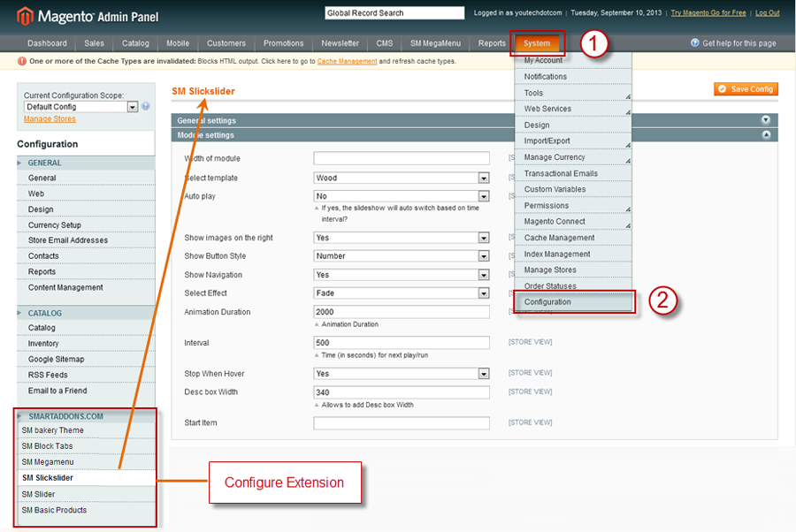Viewport: 796px width, 532px height.
Task: Open the SM MegaMenu menu
Action: (x=435, y=43)
